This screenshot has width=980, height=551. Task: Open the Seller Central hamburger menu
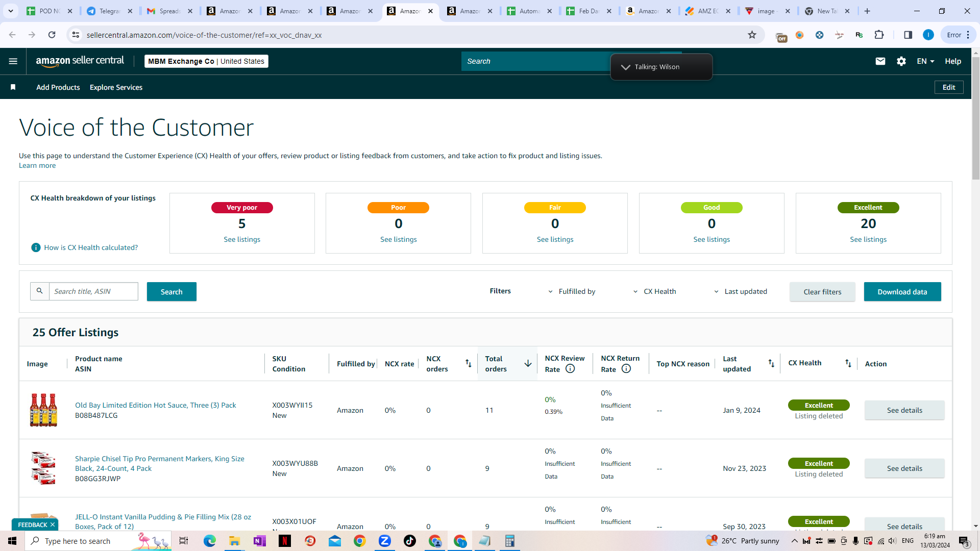click(13, 61)
